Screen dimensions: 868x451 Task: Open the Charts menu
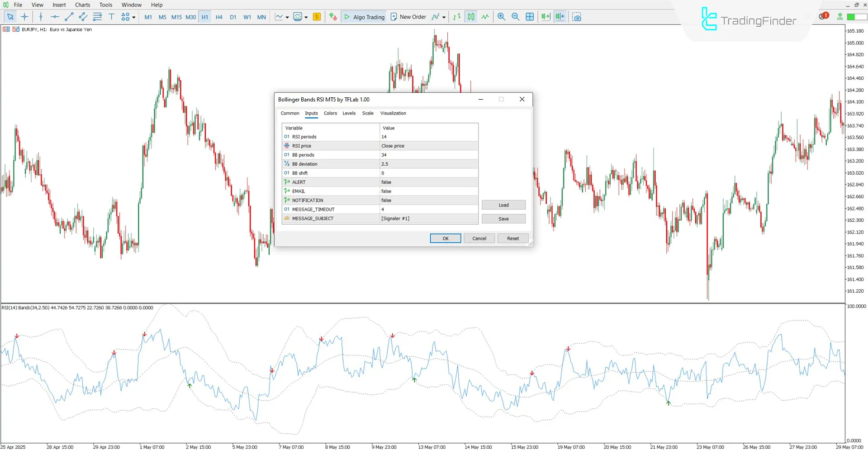[82, 5]
